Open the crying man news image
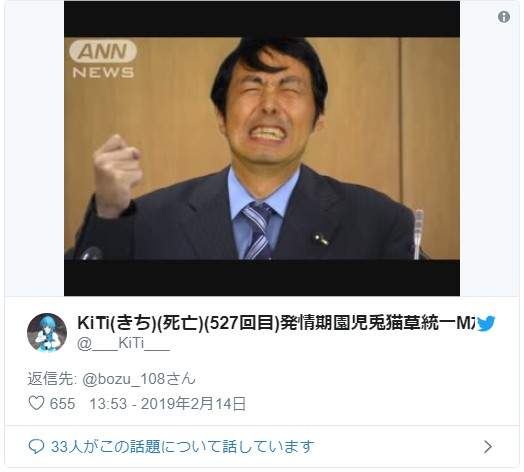Screen dimensions: 524x472 [262, 148]
